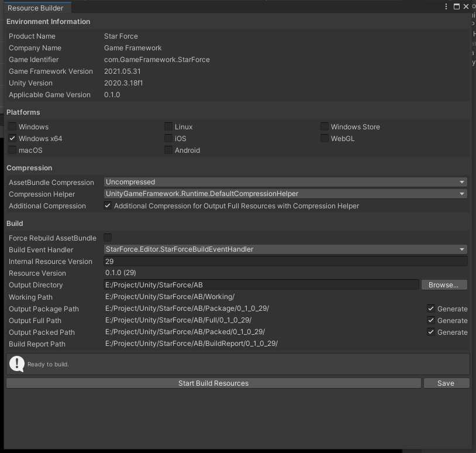Toggle Additional Compression checkbox
This screenshot has width=476, height=453.
[x=108, y=205]
